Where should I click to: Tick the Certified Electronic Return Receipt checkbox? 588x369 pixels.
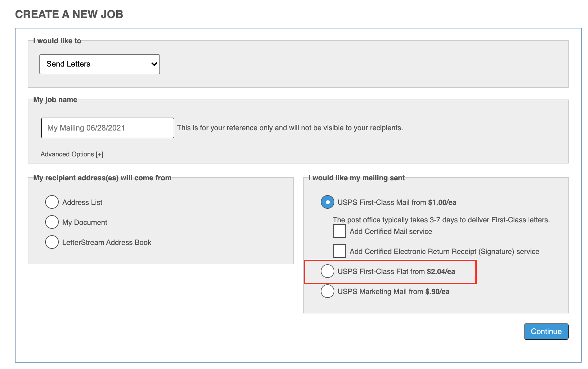click(x=340, y=251)
